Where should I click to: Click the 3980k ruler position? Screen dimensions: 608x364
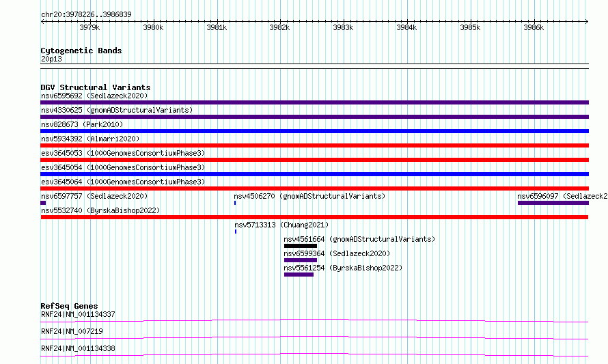coord(153,27)
